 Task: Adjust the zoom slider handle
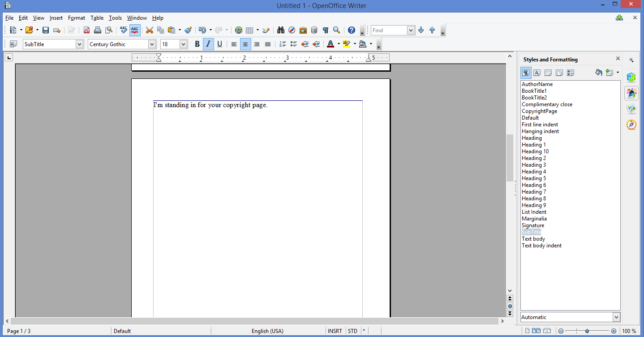[x=587, y=331]
